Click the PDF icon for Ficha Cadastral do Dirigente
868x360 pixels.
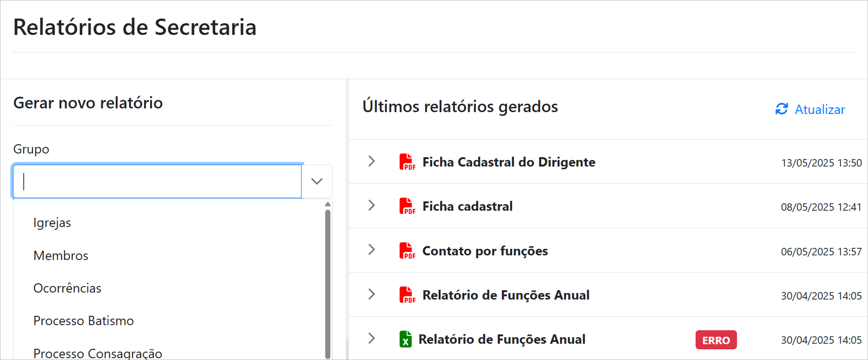pyautogui.click(x=407, y=162)
